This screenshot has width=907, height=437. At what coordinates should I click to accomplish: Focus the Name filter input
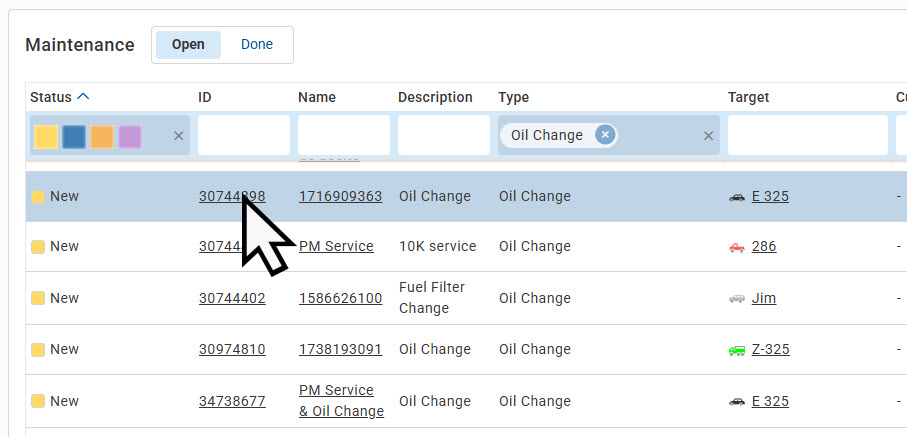point(344,135)
